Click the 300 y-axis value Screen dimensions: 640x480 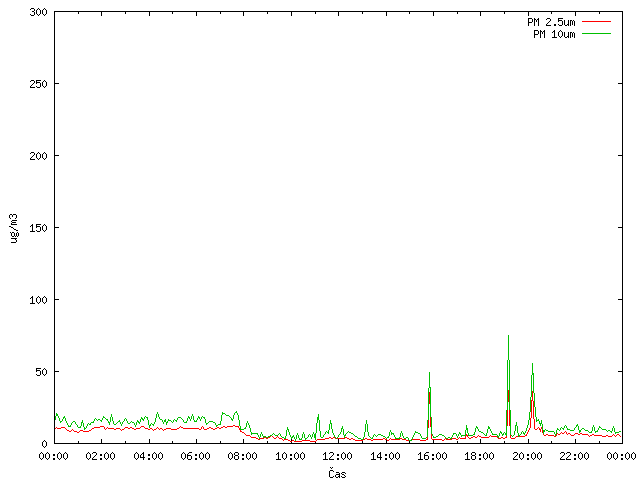pos(38,12)
